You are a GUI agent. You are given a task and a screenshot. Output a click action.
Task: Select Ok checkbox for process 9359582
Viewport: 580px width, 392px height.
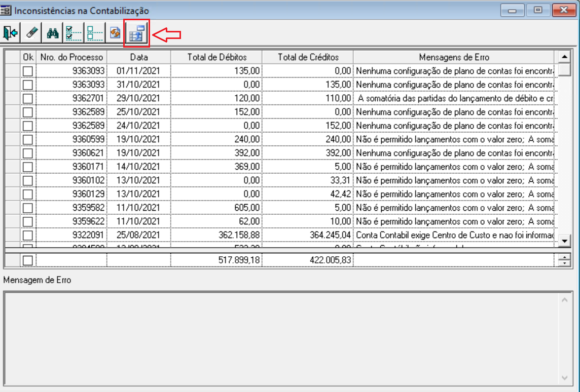click(28, 208)
